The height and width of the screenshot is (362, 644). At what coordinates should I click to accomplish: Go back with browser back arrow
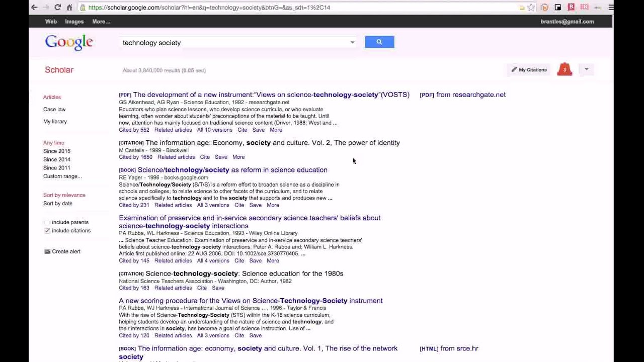click(x=34, y=8)
